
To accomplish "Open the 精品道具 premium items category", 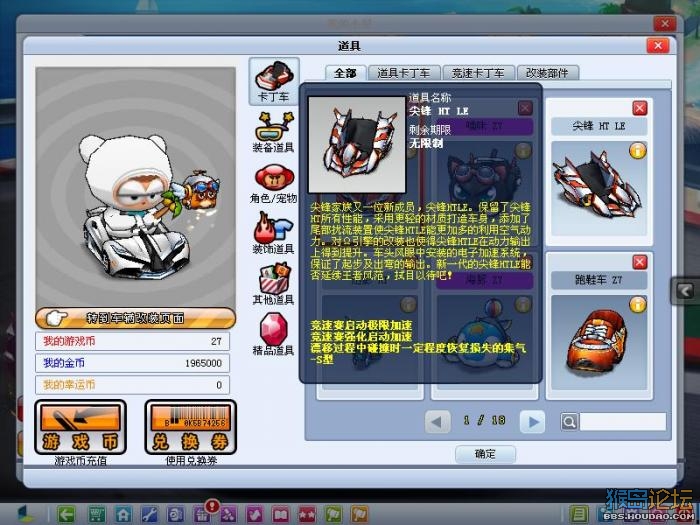I will pos(274,335).
